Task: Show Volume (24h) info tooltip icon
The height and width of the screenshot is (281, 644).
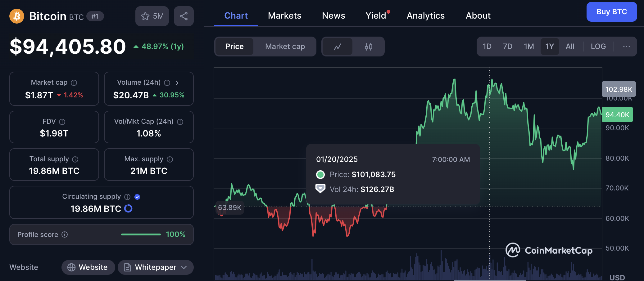Action: [x=167, y=83]
